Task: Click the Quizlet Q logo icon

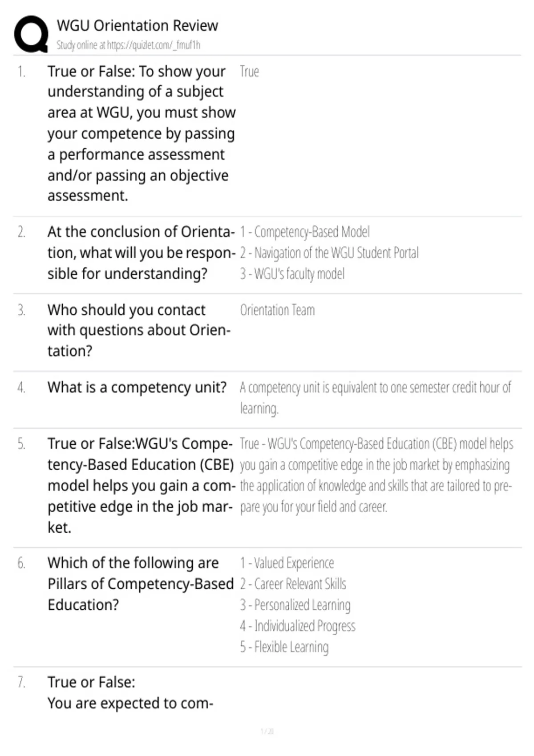Action: click(31, 34)
